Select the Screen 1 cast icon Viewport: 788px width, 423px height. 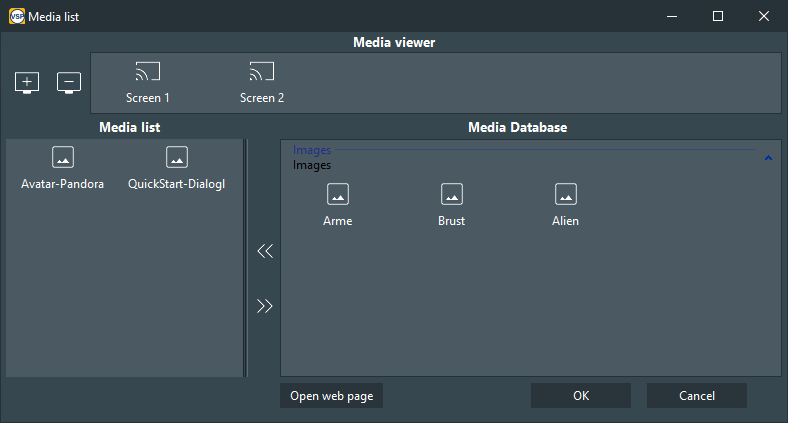pyautogui.click(x=148, y=72)
